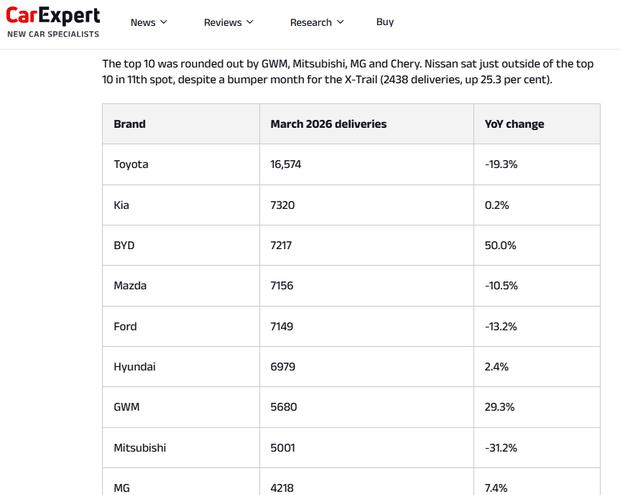
Task: Click the Mitsubishi brand cell
Action: (140, 448)
